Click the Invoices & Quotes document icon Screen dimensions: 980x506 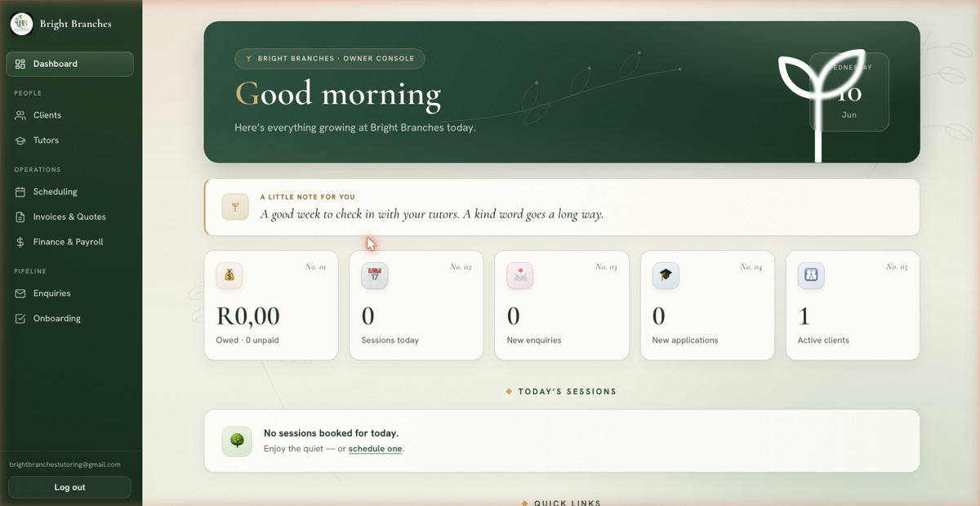point(20,217)
